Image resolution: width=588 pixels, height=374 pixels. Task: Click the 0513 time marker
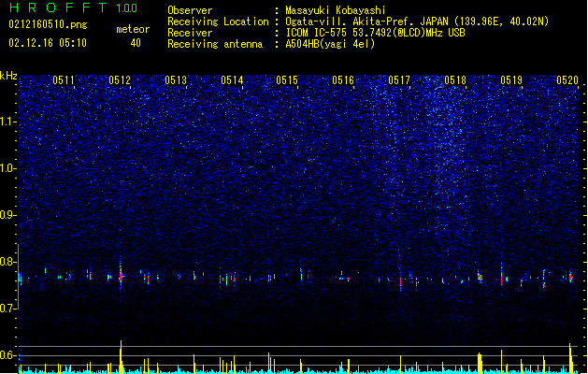(176, 80)
